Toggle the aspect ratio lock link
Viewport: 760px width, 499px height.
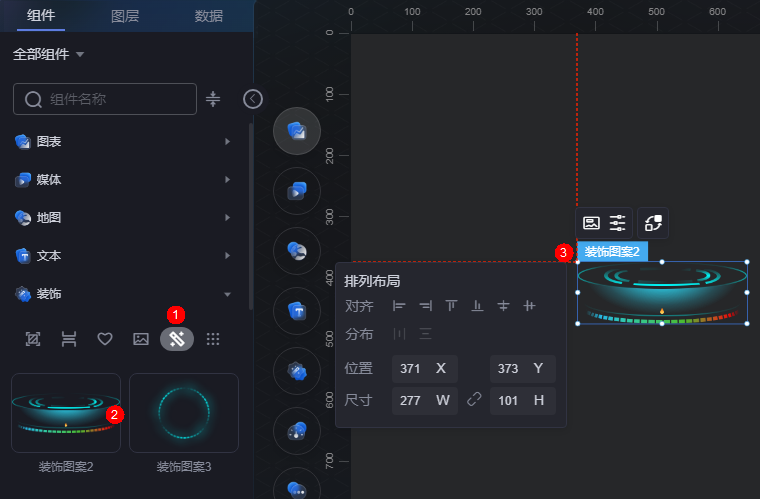click(474, 400)
